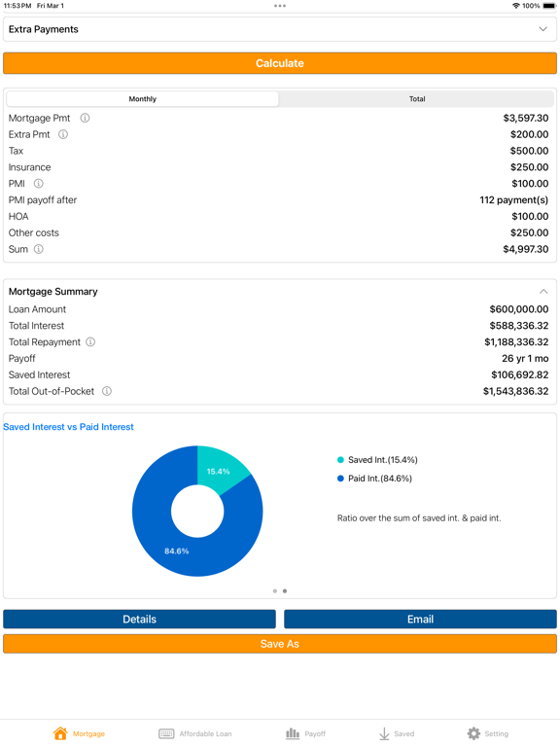Tap the Save As button
The height and width of the screenshot is (747, 560).
280,644
